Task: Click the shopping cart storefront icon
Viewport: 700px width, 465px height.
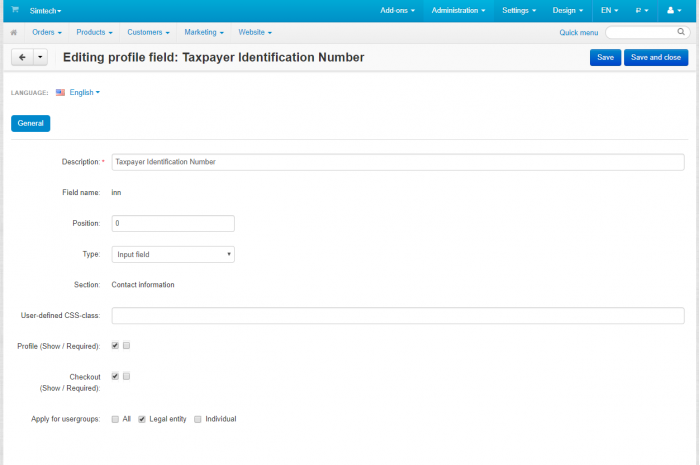Action: pos(15,9)
